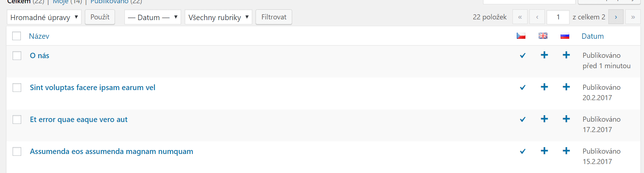Add English translation for Et error quae post
Image resolution: width=644 pixels, height=173 pixels.
(544, 119)
